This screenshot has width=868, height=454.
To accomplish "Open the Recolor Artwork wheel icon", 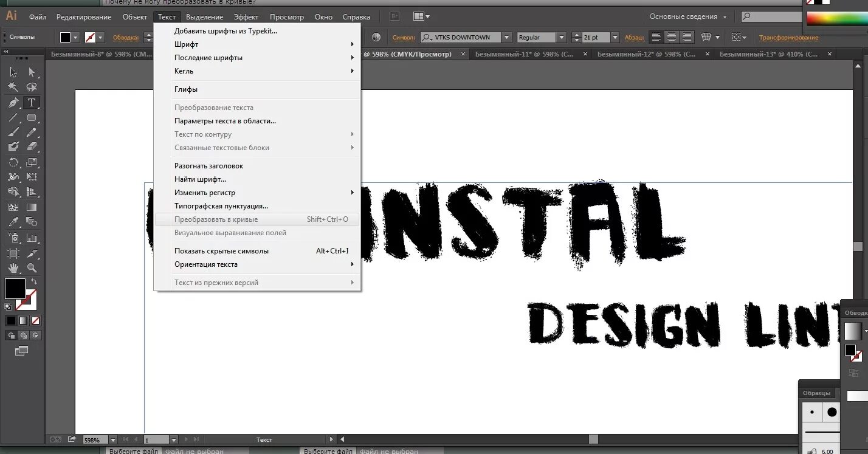I will point(376,37).
